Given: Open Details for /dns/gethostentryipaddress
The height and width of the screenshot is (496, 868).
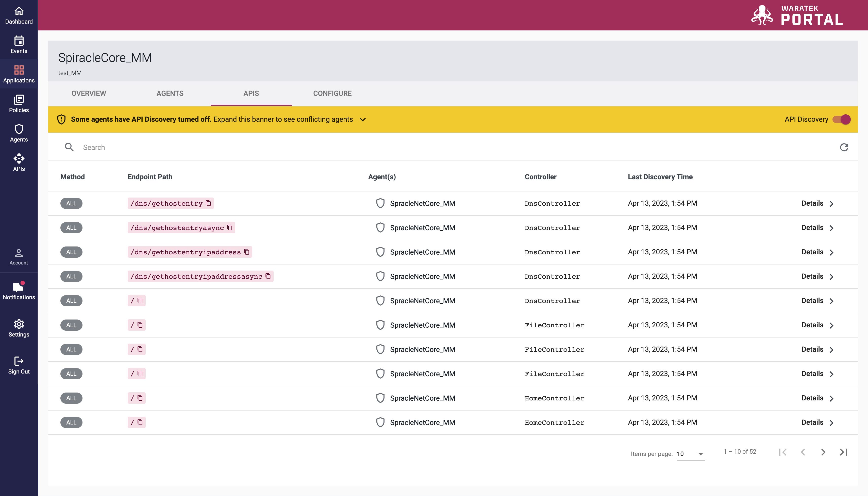Looking at the screenshot, I should [817, 252].
